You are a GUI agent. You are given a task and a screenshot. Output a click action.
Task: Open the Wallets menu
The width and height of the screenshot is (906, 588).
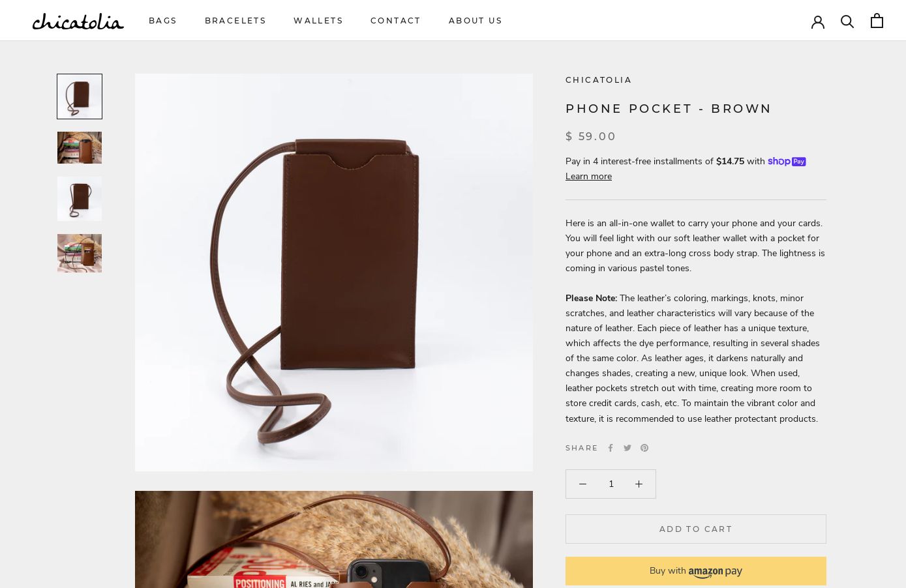click(318, 21)
